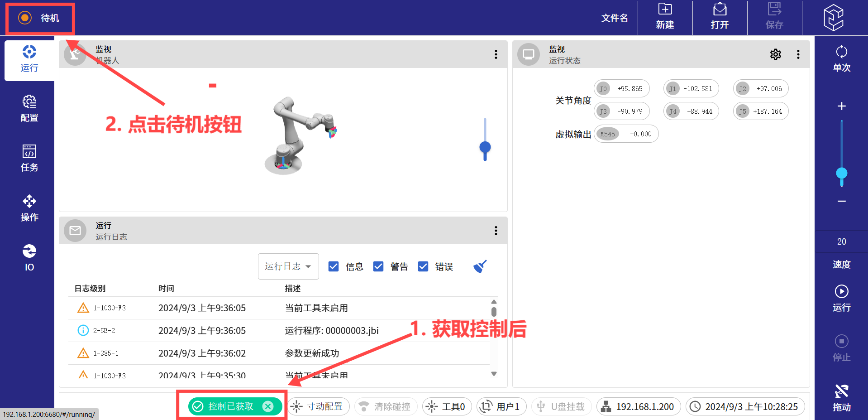868x420 pixels.
Task: Clear the log with the broom icon
Action: click(x=480, y=266)
